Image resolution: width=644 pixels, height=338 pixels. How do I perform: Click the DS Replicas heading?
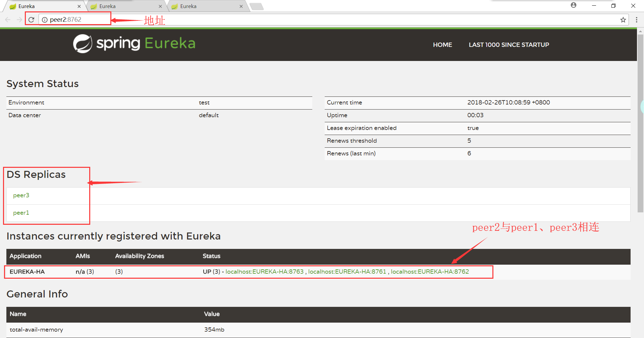pyautogui.click(x=36, y=175)
